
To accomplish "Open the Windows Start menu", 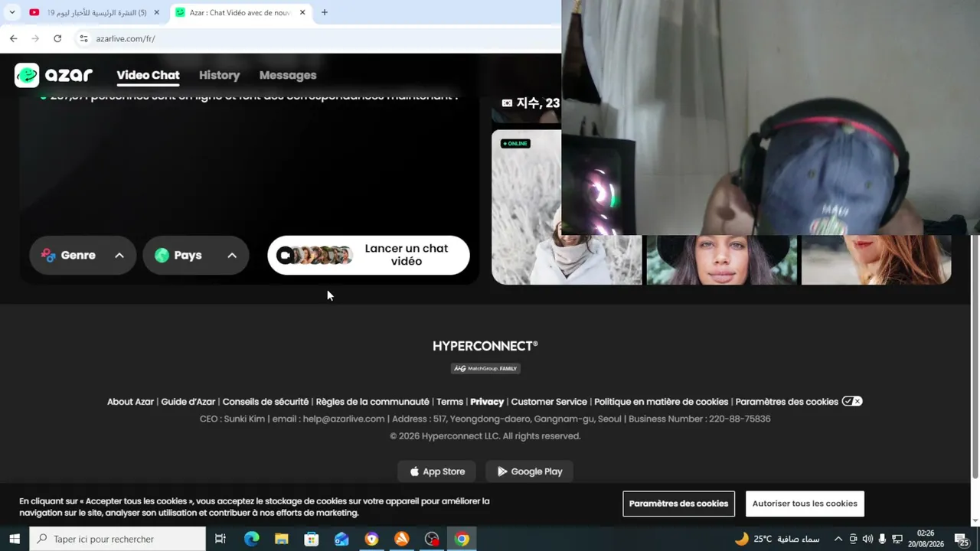I will coord(15,539).
